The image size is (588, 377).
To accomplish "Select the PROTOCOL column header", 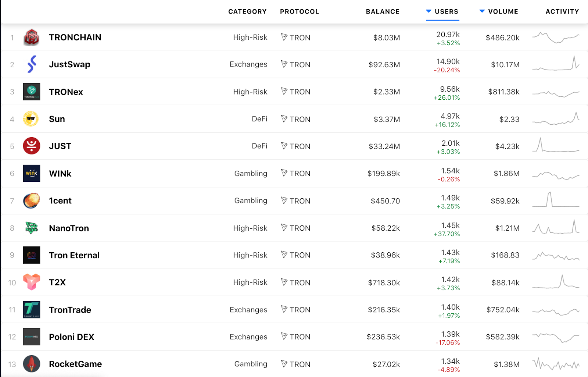I will 300,12.
